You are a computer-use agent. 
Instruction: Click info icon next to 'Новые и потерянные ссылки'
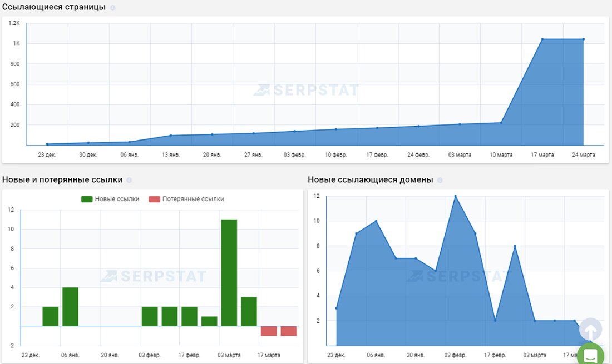129,180
